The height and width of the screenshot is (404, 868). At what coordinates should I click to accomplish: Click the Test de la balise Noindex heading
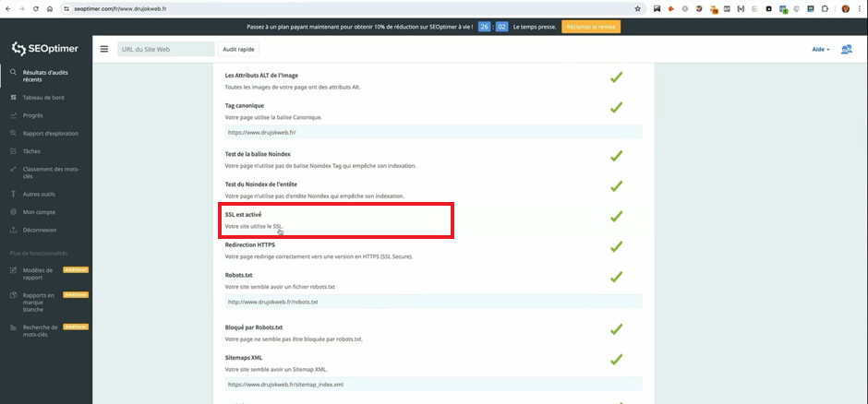pos(258,154)
